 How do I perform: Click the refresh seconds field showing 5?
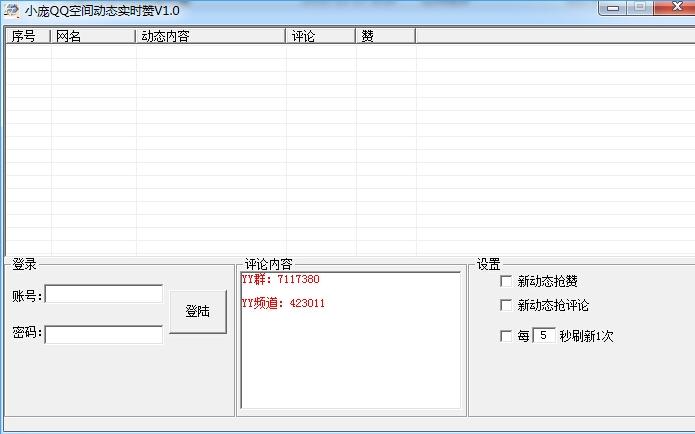[x=544, y=335]
